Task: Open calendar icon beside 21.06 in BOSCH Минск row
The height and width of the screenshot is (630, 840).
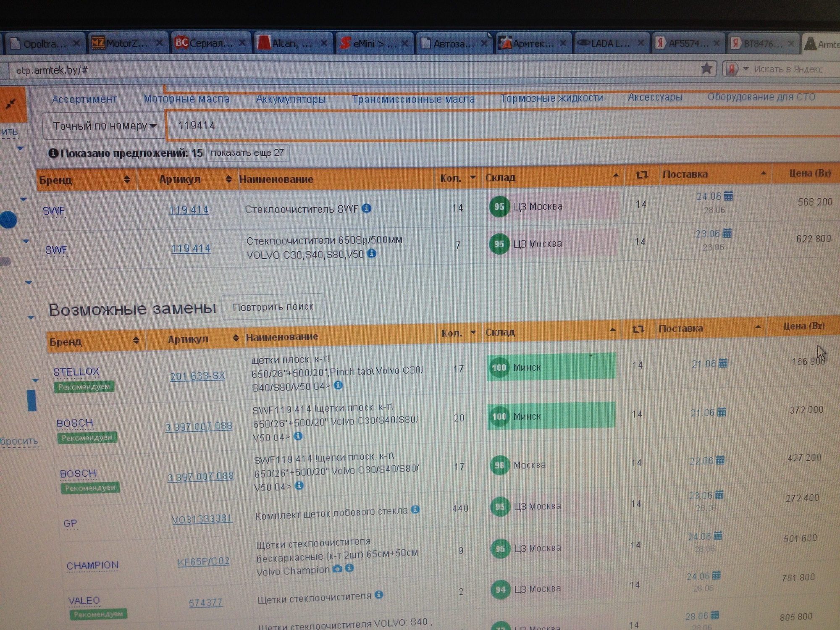Action: click(722, 412)
